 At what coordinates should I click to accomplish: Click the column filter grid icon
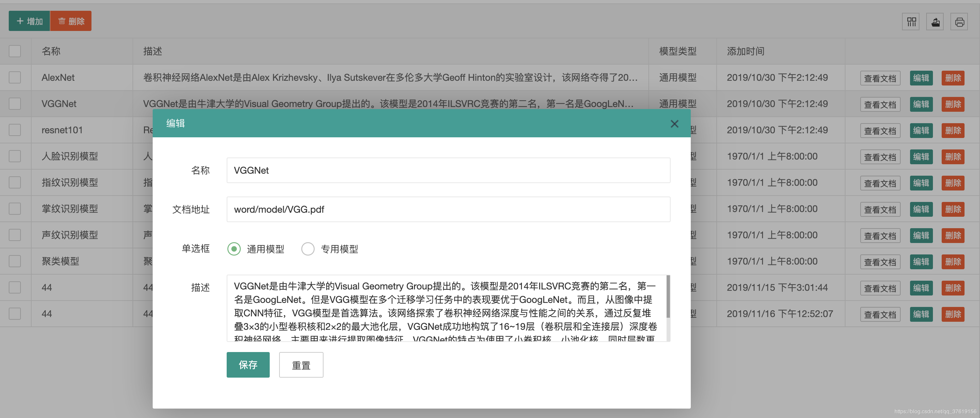911,22
